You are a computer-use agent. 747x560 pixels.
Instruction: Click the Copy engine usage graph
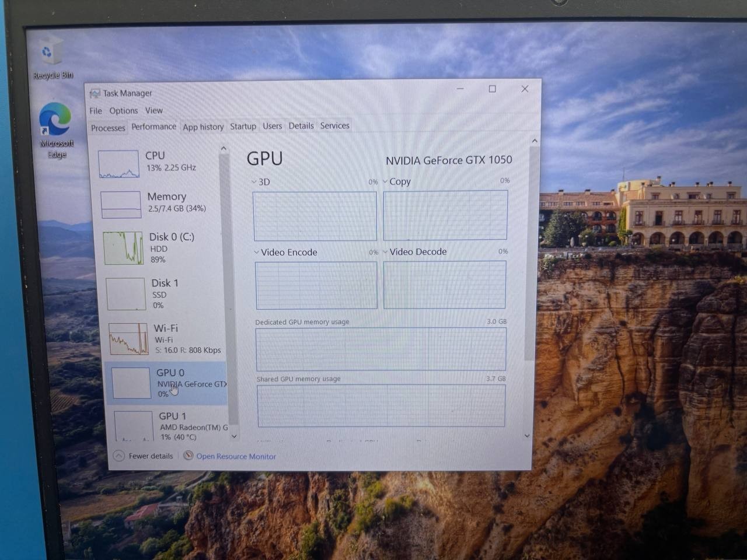(445, 215)
